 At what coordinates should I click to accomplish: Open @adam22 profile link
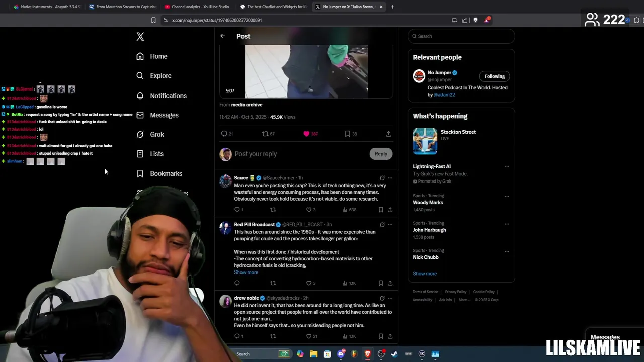coord(444,95)
